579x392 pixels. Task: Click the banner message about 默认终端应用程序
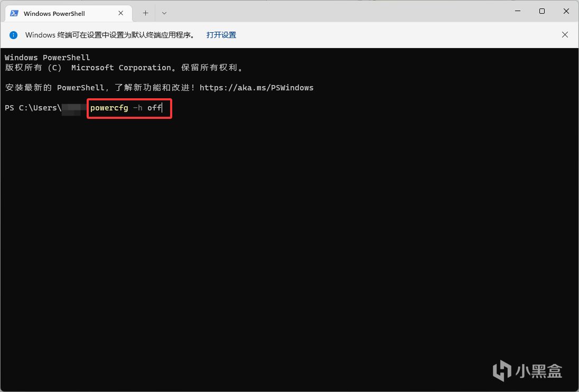tap(110, 35)
